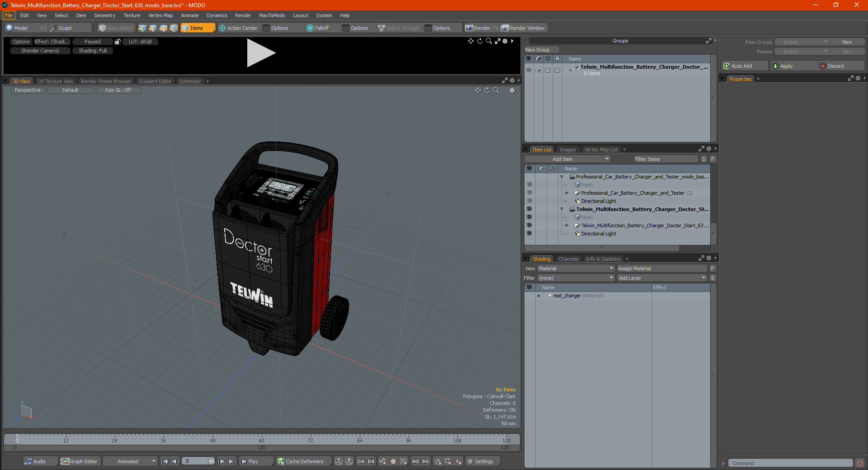Switch to the UV Texture View tab

[56, 81]
